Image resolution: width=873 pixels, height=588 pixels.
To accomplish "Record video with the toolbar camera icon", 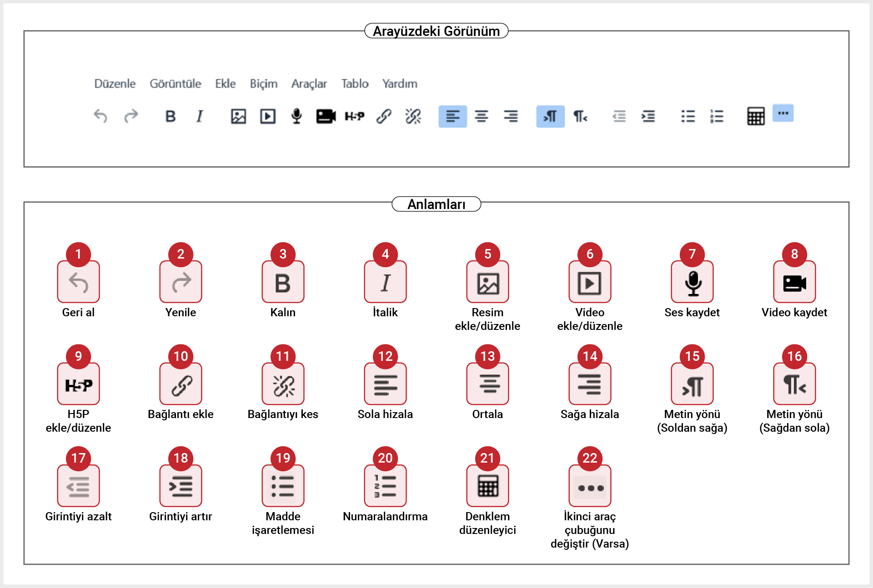I will tap(326, 116).
